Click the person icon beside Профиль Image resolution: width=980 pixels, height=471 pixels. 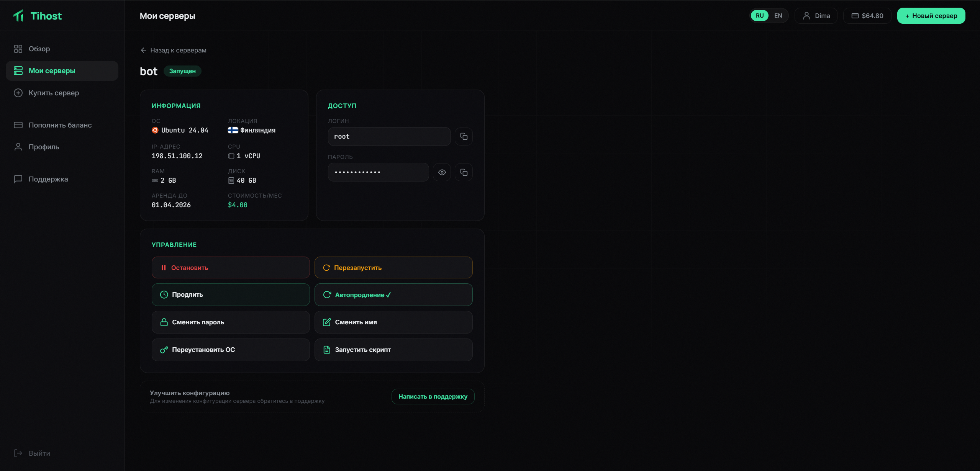[18, 147]
